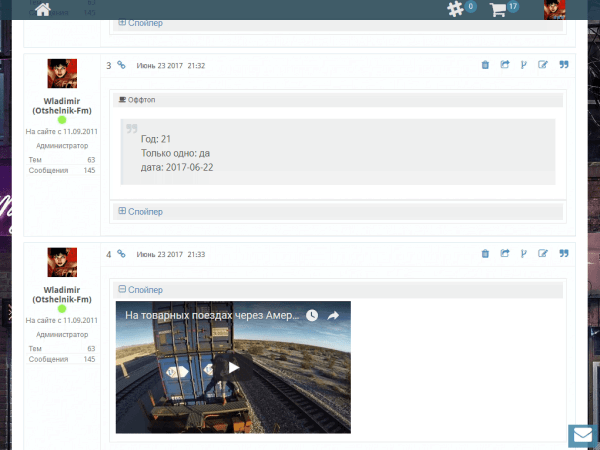Screen dimensions: 600x450
Task: Delete post 3 with trash icon
Action: 485,65
